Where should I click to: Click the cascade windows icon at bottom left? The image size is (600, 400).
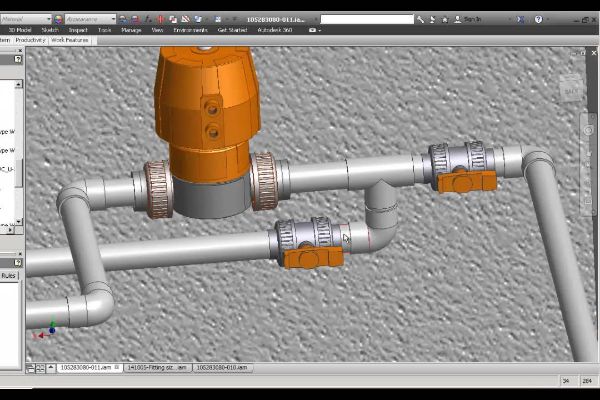[30, 368]
